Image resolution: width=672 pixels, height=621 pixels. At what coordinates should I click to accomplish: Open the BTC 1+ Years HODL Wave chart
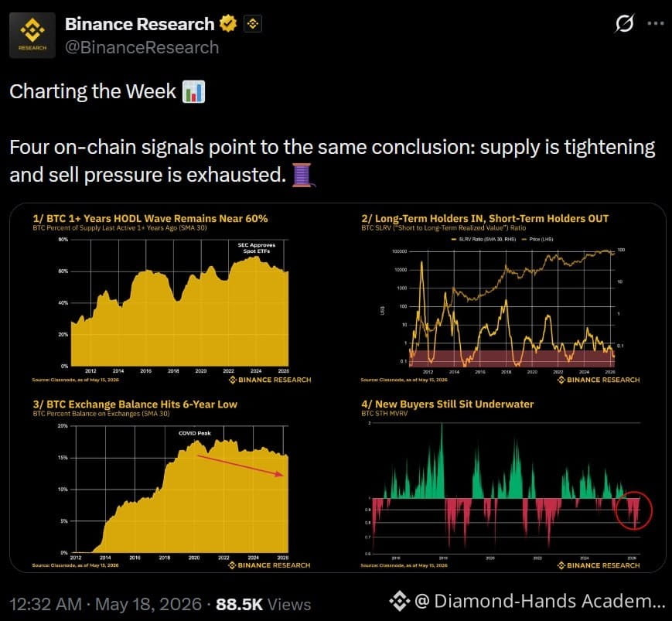click(172, 298)
